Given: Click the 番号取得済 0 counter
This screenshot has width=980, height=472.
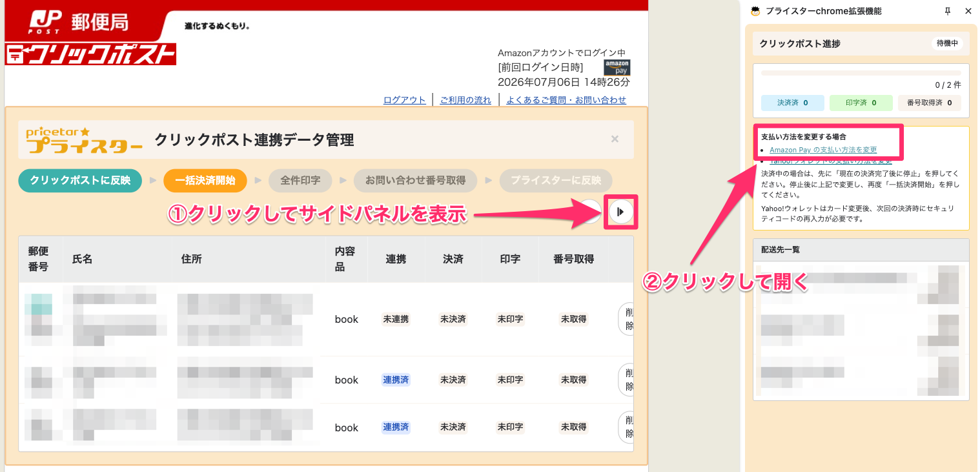Looking at the screenshot, I should point(929,103).
